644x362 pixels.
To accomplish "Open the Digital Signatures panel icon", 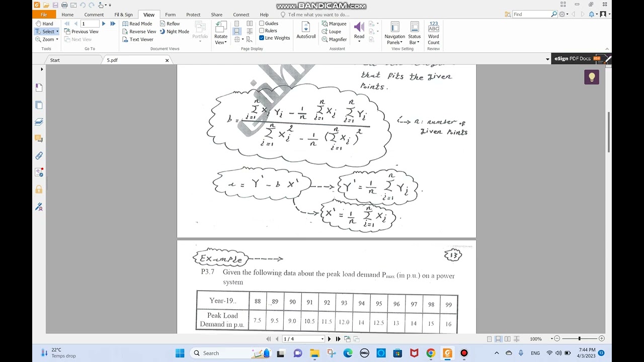I will (39, 207).
